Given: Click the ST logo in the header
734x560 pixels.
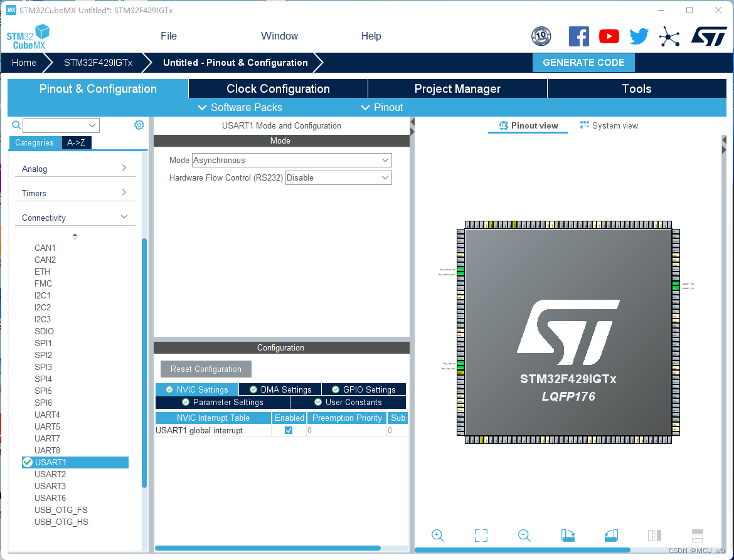Looking at the screenshot, I should (x=709, y=36).
